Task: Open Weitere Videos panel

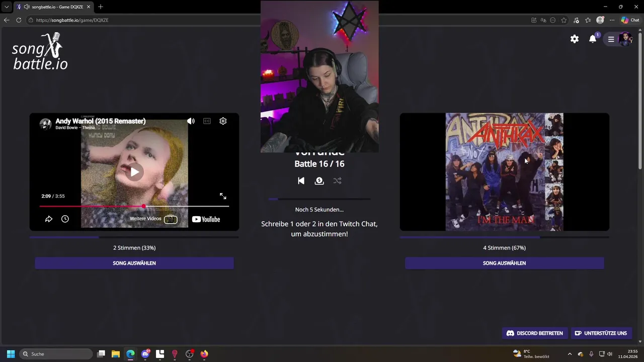Action: tap(153, 219)
